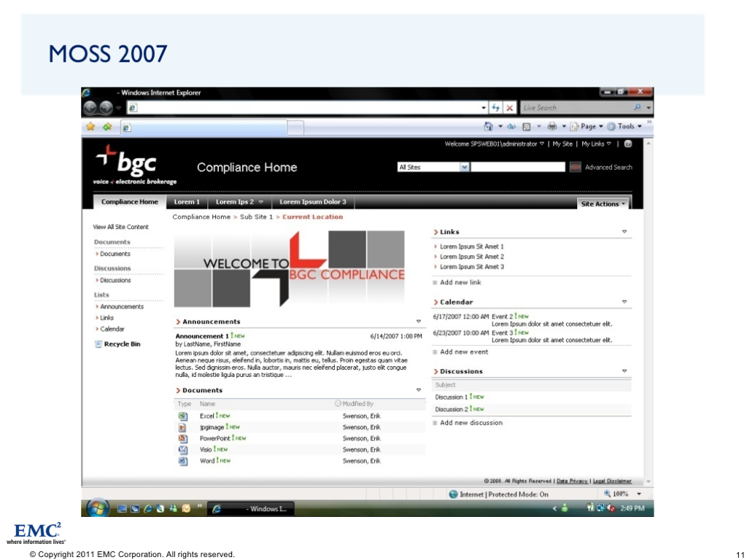
Task: Open the Excel document icon
Action: click(183, 416)
